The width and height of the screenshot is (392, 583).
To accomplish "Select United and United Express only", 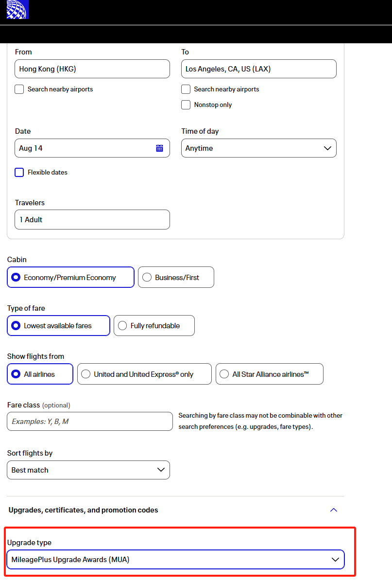I will 86,374.
